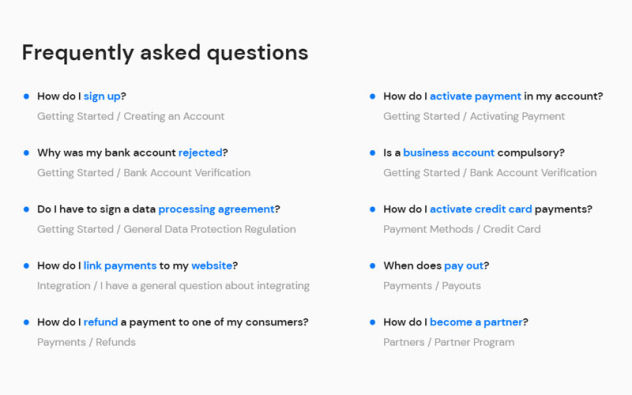Open the Payments / Refunds category path

pyautogui.click(x=86, y=342)
